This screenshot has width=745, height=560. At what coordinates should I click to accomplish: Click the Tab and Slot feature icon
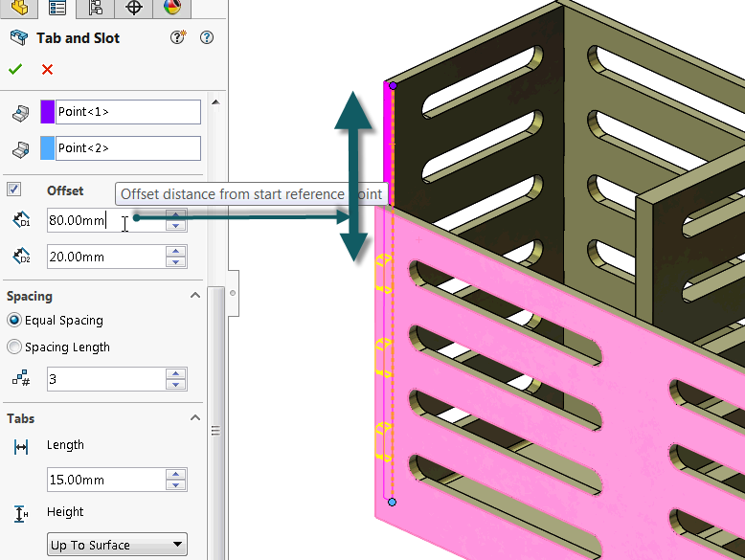click(18, 38)
